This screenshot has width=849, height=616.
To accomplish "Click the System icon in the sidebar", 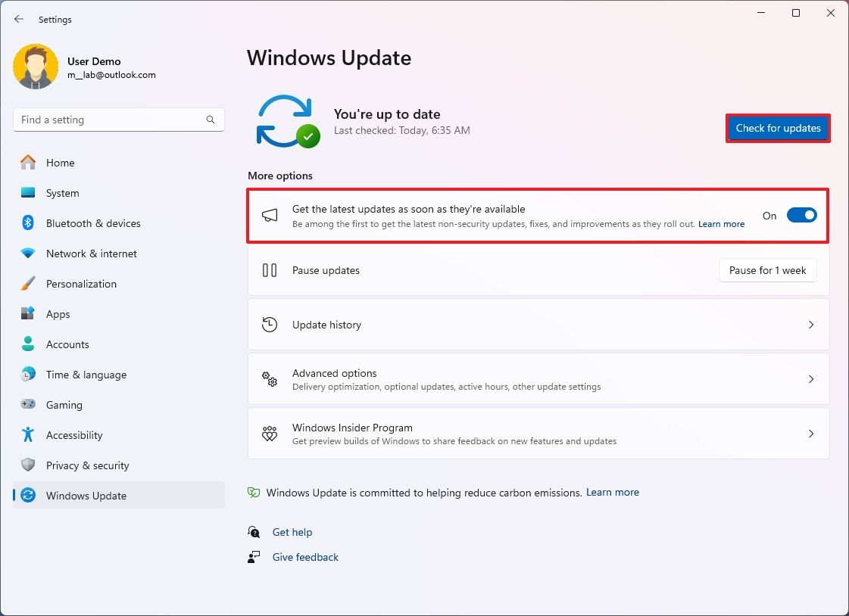I will [29, 193].
